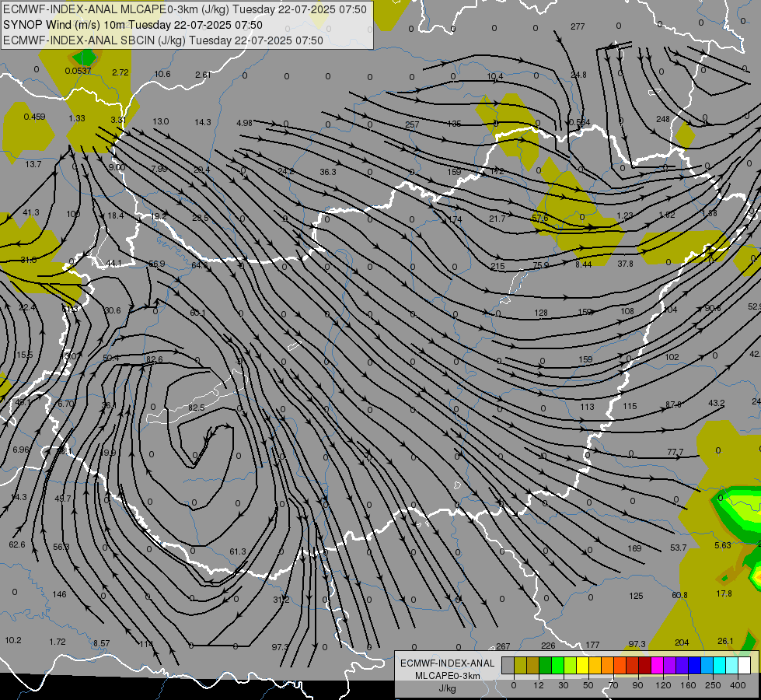
Task: Click the pure blue legend swatch
Action: pos(694,665)
